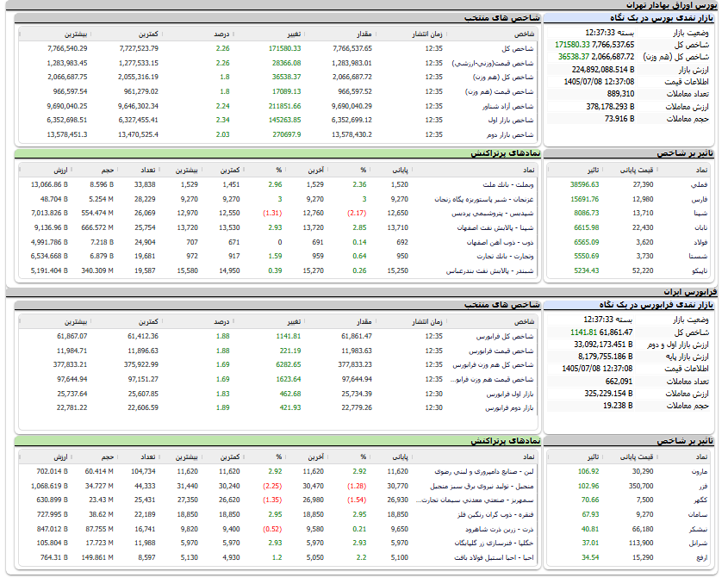Image resolution: width=728 pixels, height=584 pixels.
Task: Open شپدیس - پتروشیمی پردیس symbol
Action: click(x=493, y=214)
